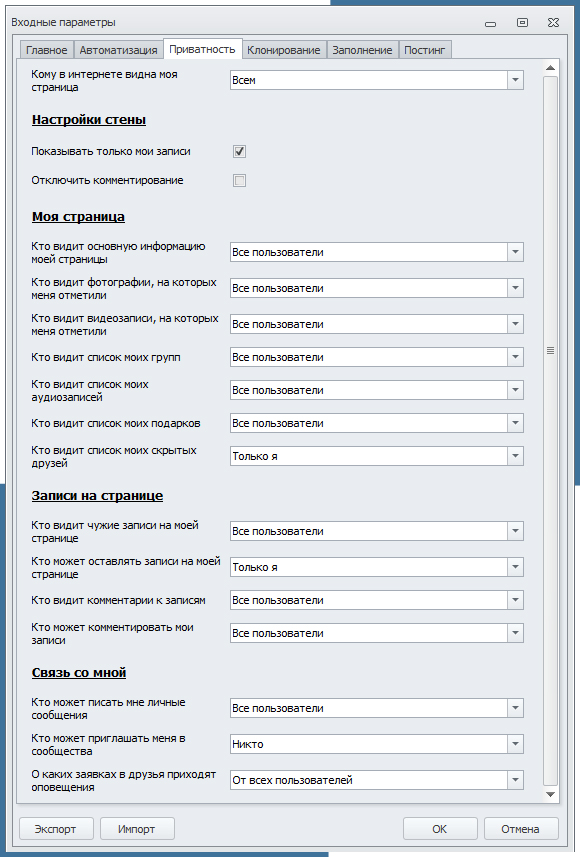Enable the 'Отключить комментирование' checkbox

click(x=239, y=180)
